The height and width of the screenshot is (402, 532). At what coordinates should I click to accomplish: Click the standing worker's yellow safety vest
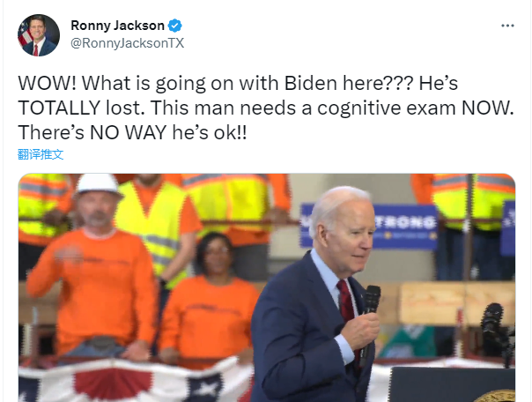(x=151, y=225)
